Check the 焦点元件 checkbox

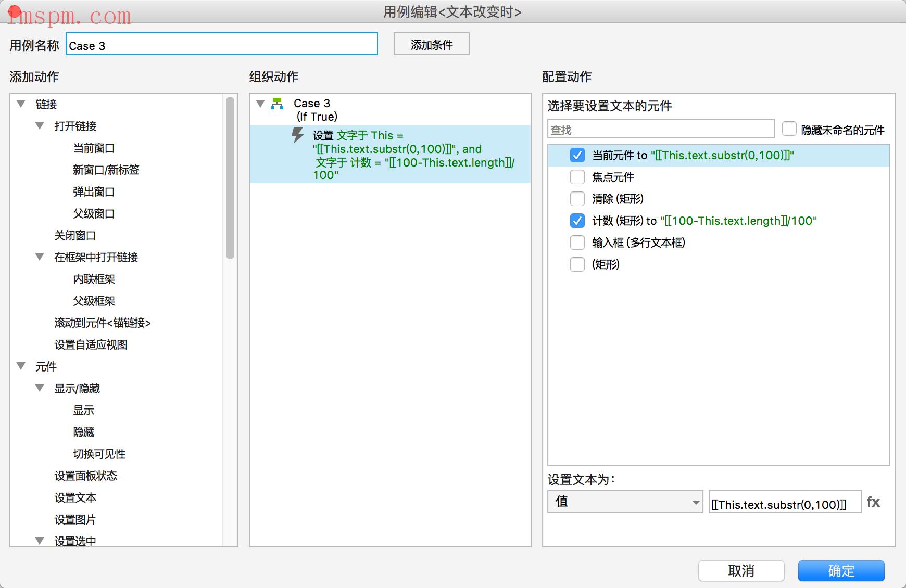pyautogui.click(x=577, y=177)
